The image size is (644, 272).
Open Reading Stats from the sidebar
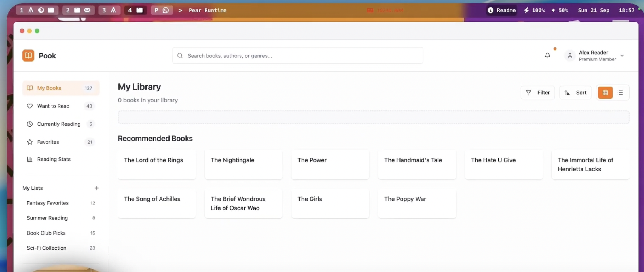point(54,159)
